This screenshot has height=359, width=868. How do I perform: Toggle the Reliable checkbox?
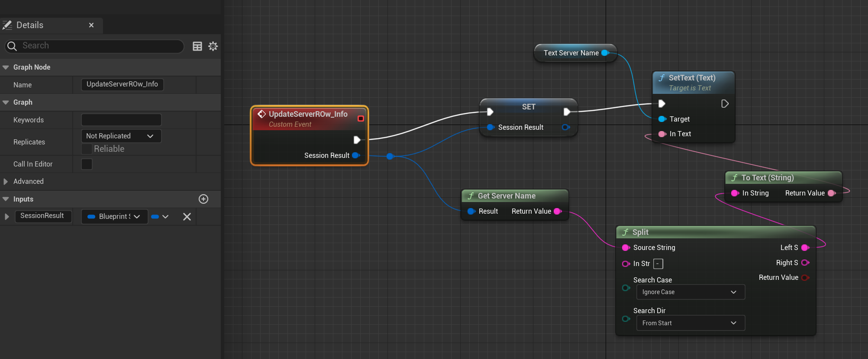tap(87, 149)
